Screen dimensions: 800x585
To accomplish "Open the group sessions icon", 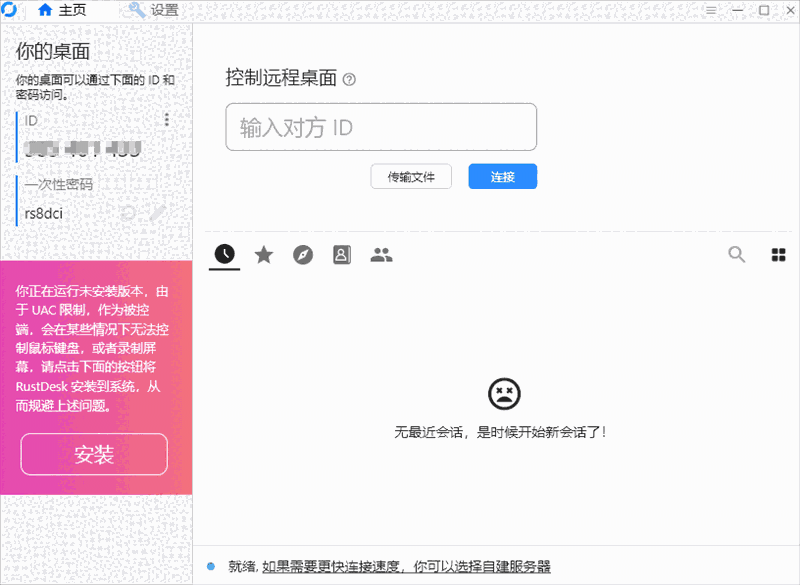I will pos(381,254).
